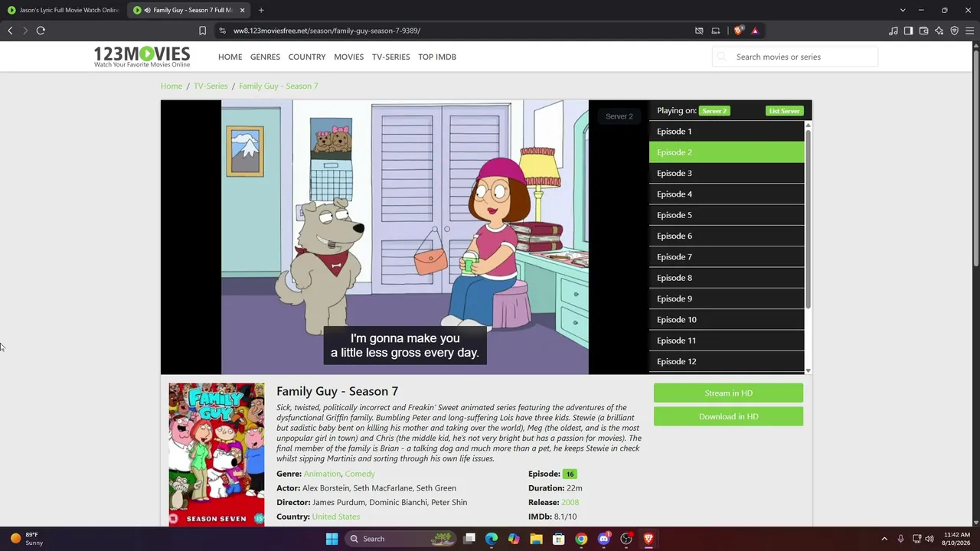Image resolution: width=980 pixels, height=551 pixels.
Task: Click the Server 2 overlay on video
Action: click(x=619, y=116)
